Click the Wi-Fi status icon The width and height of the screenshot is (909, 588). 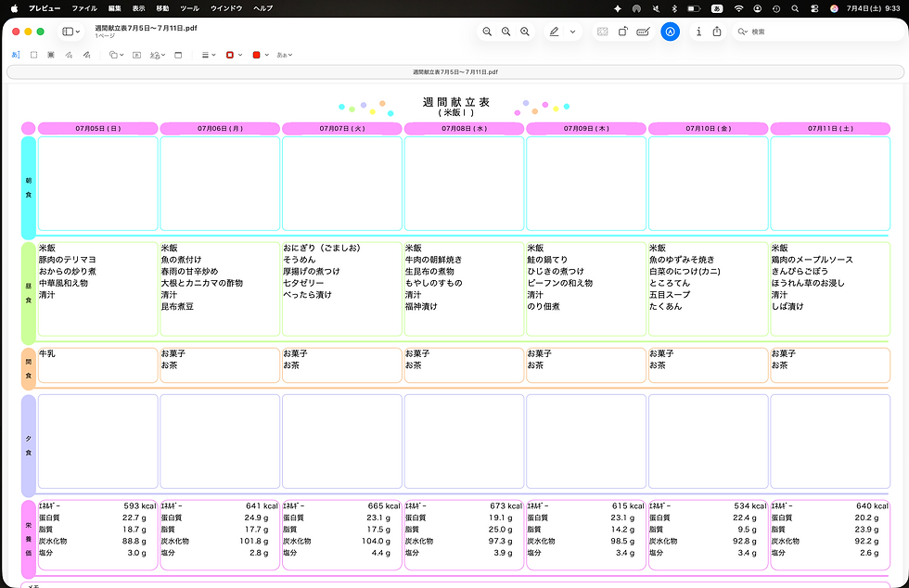click(738, 8)
